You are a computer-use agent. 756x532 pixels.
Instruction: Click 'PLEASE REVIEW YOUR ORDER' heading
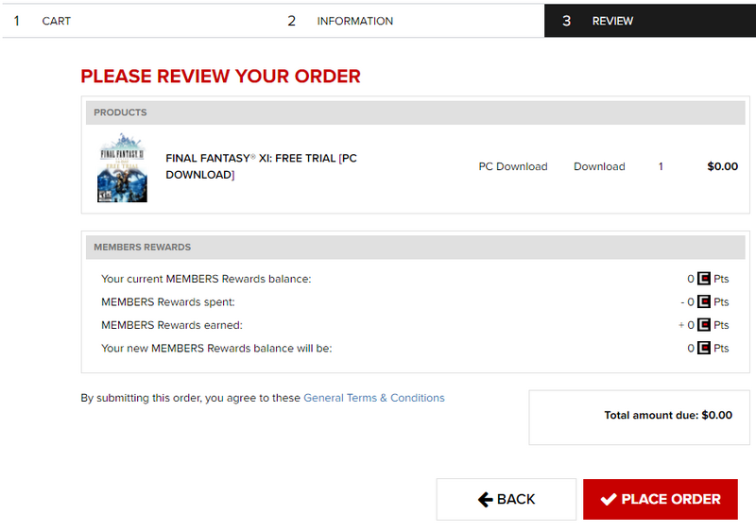pos(220,77)
